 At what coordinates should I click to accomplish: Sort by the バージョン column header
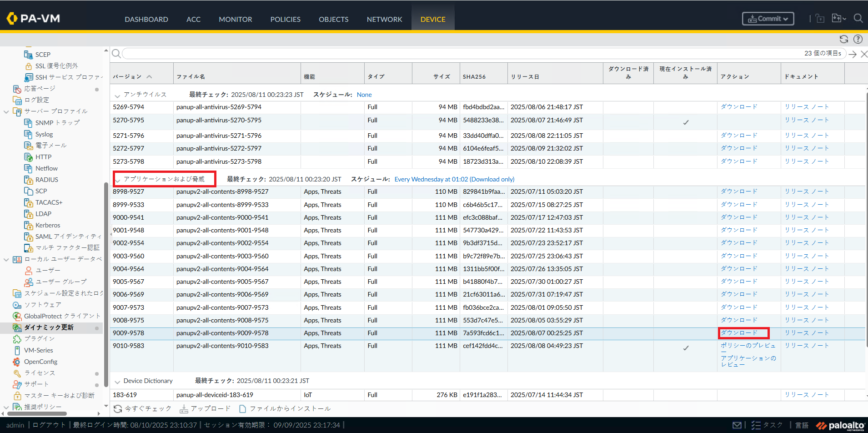click(x=127, y=77)
